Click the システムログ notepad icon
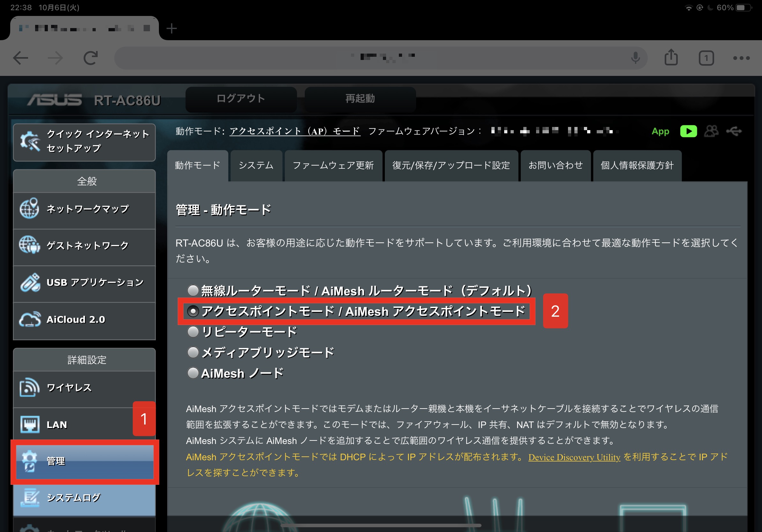This screenshot has height=532, width=762. 30,498
